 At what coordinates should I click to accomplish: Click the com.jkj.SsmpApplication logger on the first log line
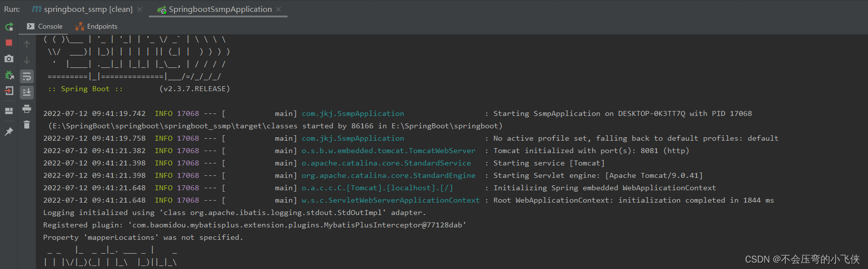pyautogui.click(x=353, y=113)
